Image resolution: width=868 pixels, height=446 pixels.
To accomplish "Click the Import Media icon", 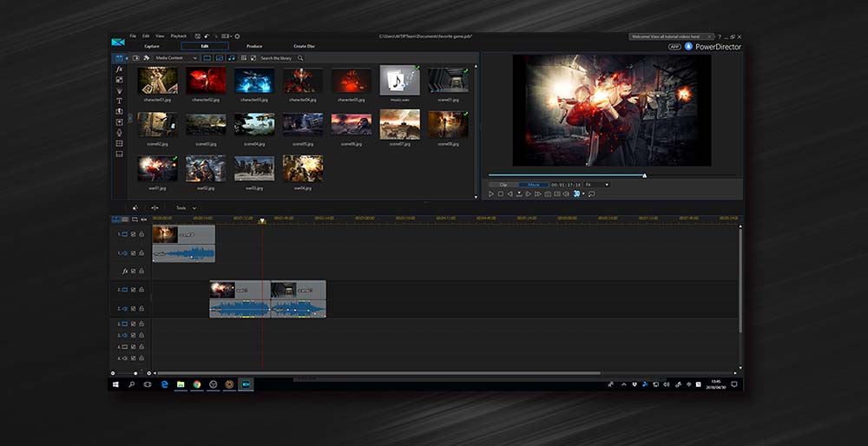I will click(x=136, y=58).
